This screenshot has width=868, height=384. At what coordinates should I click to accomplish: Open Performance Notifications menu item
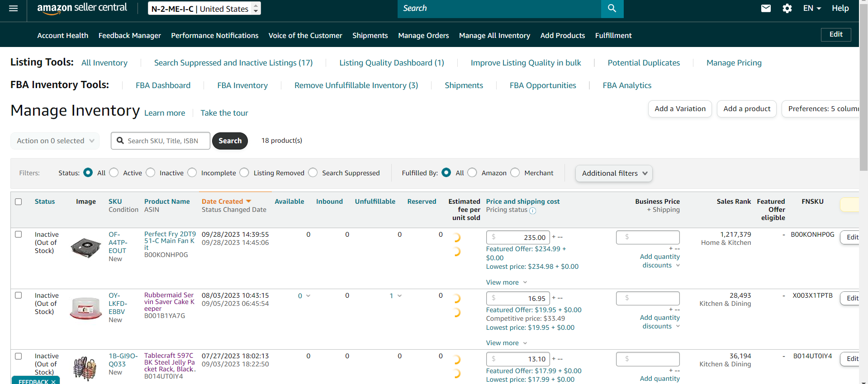[215, 35]
